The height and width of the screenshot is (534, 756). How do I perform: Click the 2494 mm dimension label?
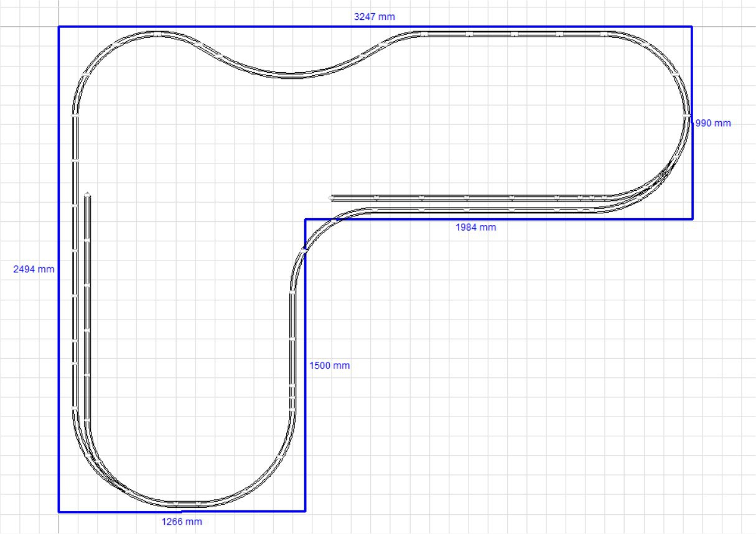click(34, 269)
